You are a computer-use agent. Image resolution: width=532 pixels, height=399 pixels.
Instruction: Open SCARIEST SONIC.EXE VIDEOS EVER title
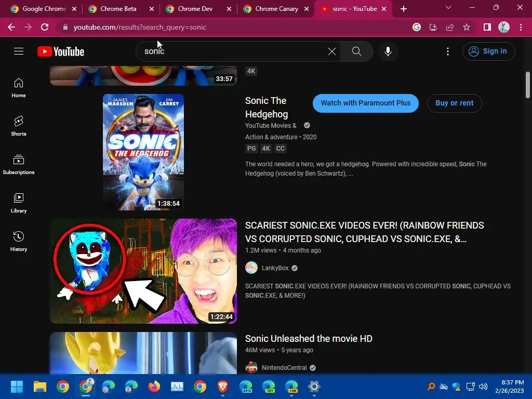point(364,232)
